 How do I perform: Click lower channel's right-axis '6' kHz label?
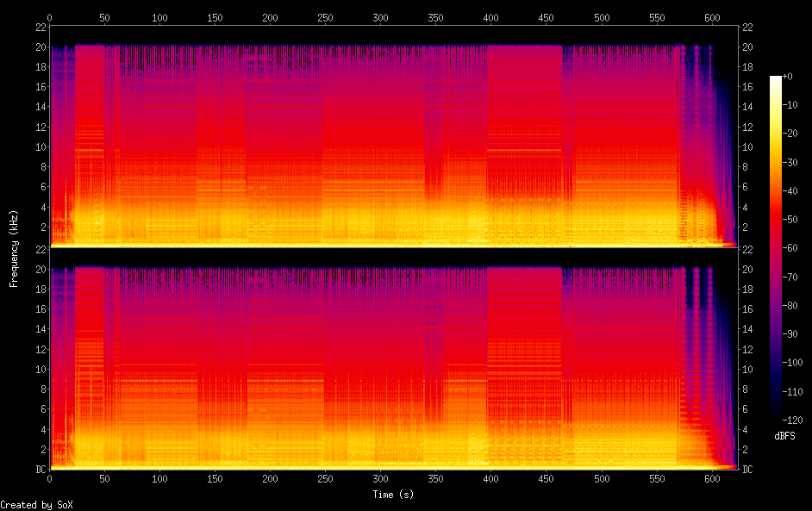746,409
